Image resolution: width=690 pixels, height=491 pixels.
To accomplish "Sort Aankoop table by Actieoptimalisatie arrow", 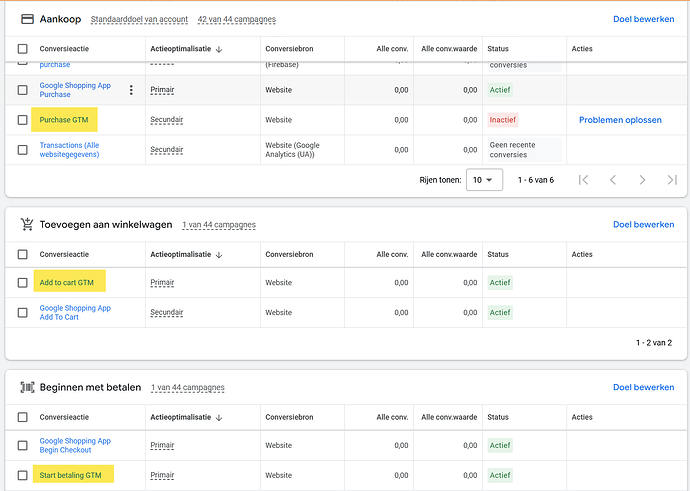I will pyautogui.click(x=219, y=49).
